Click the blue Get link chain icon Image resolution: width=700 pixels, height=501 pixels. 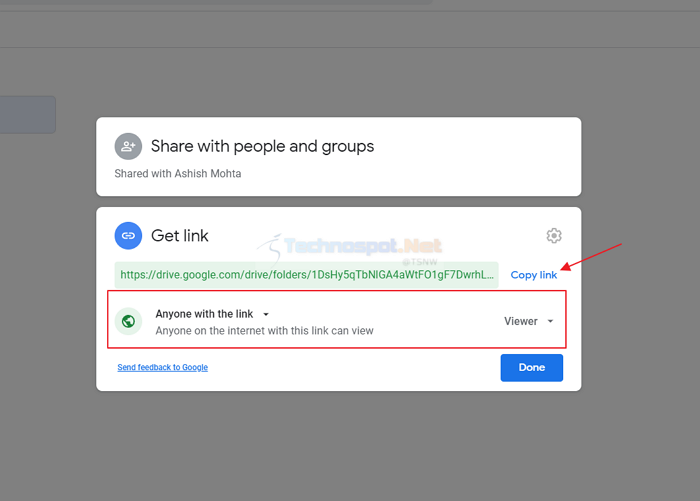click(x=128, y=235)
